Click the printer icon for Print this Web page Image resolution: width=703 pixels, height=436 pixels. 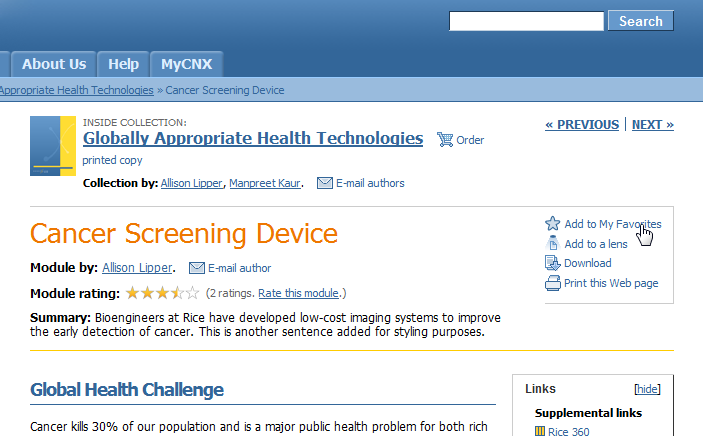point(552,283)
